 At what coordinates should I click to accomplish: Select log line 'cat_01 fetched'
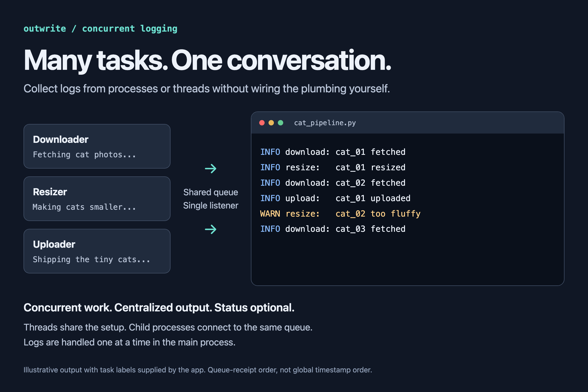(x=333, y=152)
